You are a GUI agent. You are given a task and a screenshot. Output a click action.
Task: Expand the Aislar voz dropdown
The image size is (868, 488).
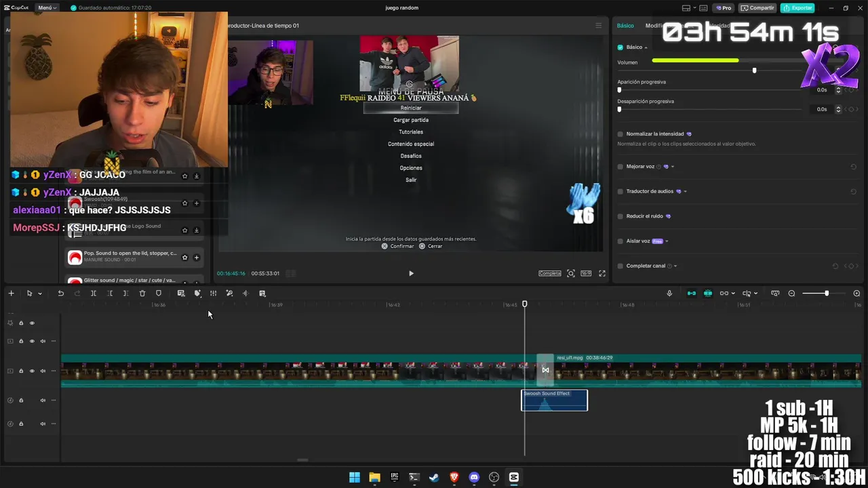click(x=667, y=241)
